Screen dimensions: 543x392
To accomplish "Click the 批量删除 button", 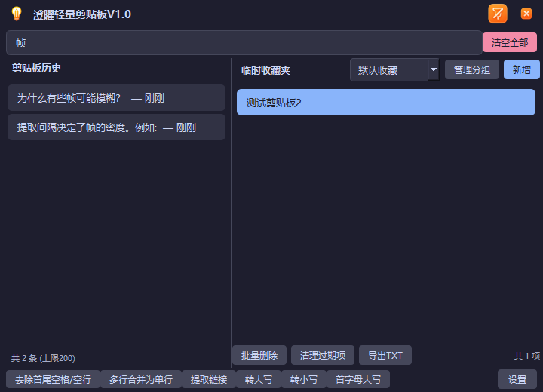I will coord(259,355).
